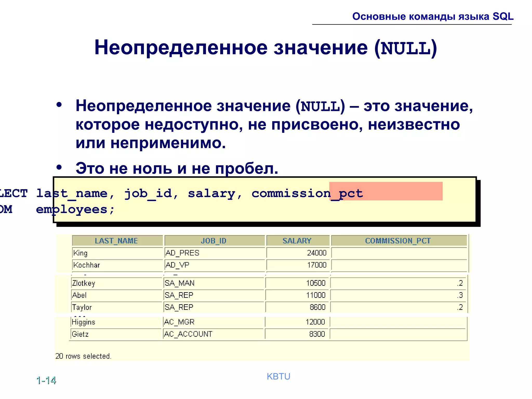
Task: Click the COMMISSION_PCT column header
Action: coord(399,241)
